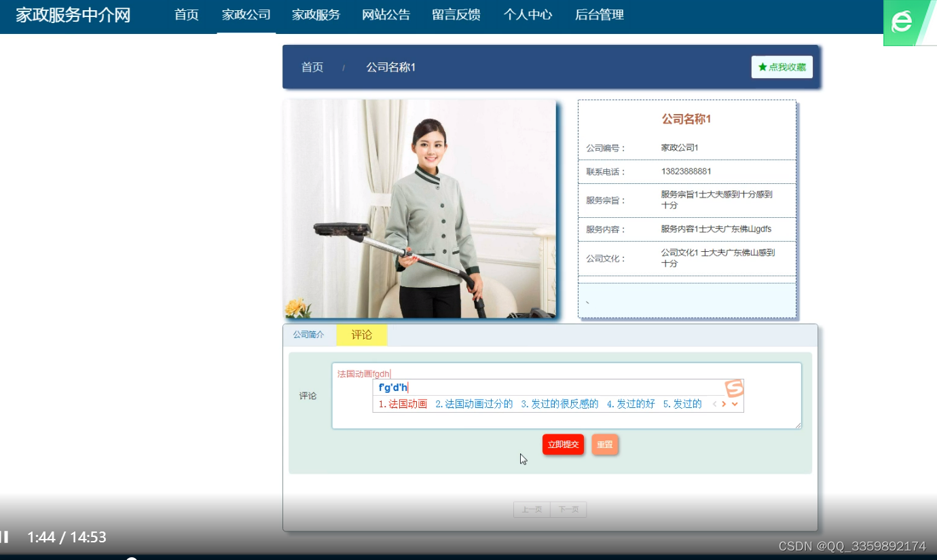
Task: Expand IME candidate list down arrow
Action: [x=735, y=404]
